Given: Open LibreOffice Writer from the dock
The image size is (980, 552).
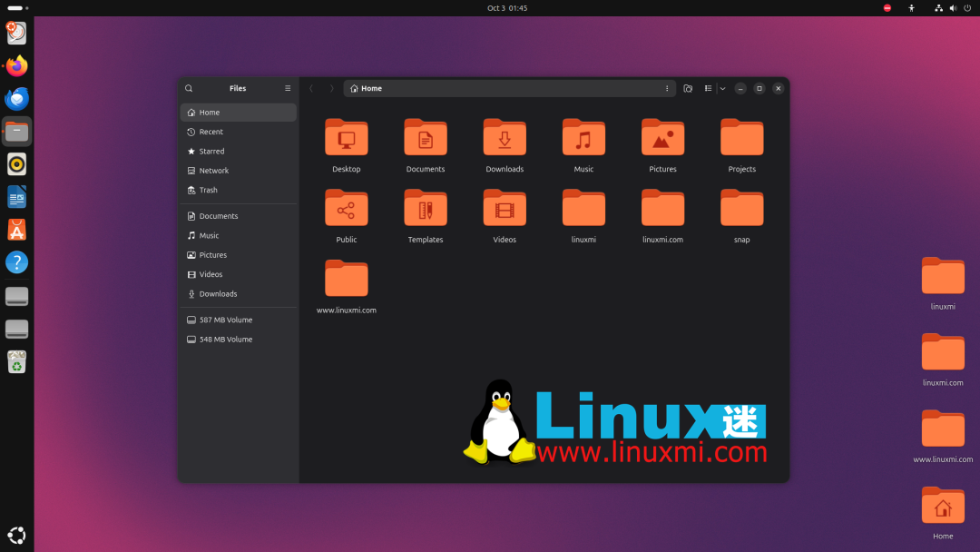Looking at the screenshot, I should (17, 198).
